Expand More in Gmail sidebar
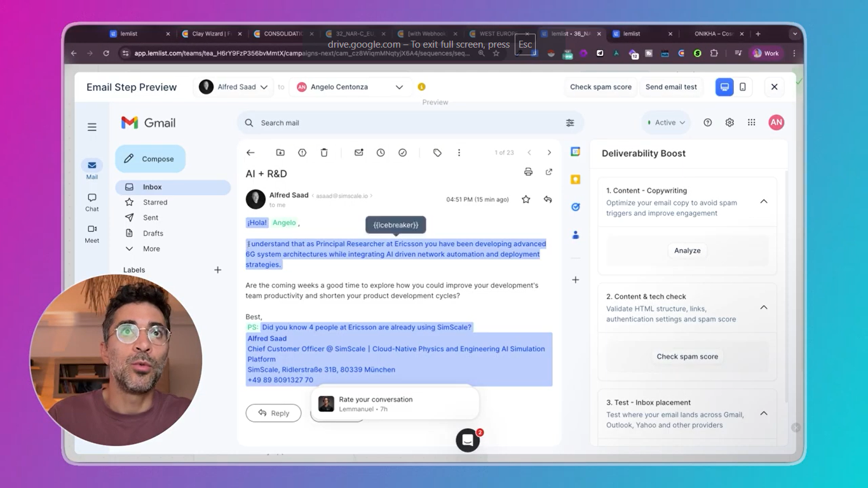The width and height of the screenshot is (868, 488). coord(151,249)
